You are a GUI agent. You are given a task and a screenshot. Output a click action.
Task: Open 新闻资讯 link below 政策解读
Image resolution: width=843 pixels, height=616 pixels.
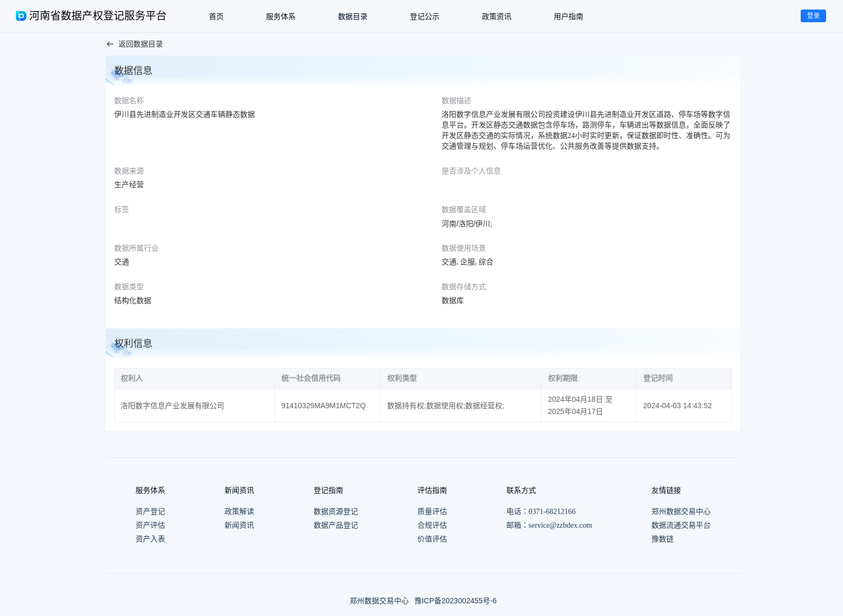tap(239, 525)
